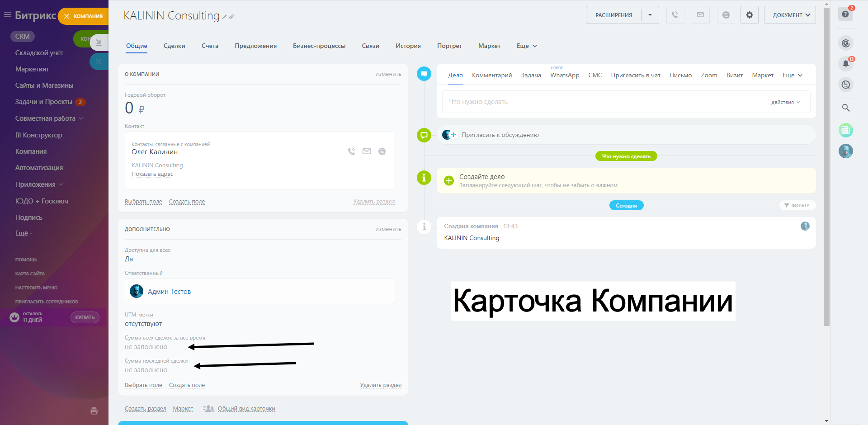The width and height of the screenshot is (868, 425).
Task: Select the Комментарий timeline tab
Action: [492, 75]
